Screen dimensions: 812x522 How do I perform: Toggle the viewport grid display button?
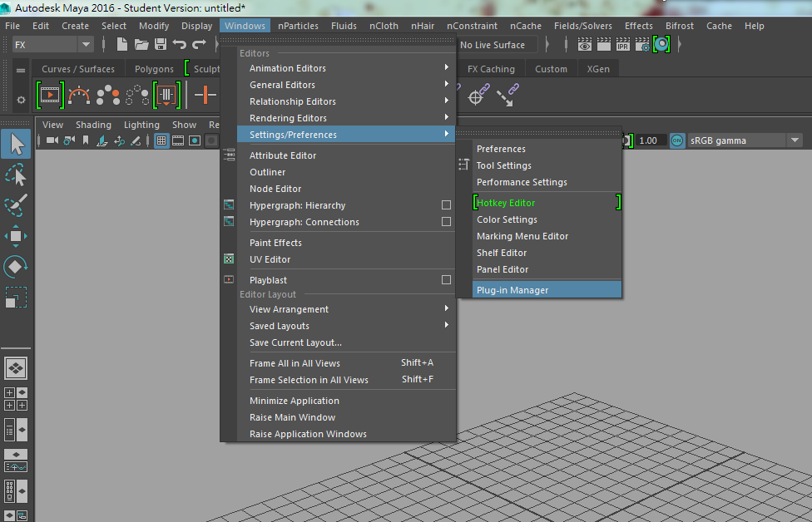161,140
